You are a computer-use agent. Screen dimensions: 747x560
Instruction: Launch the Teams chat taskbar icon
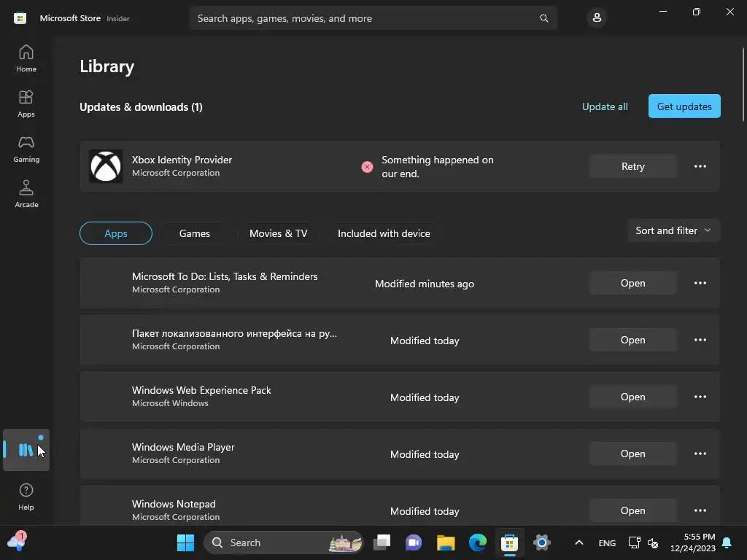point(414,542)
